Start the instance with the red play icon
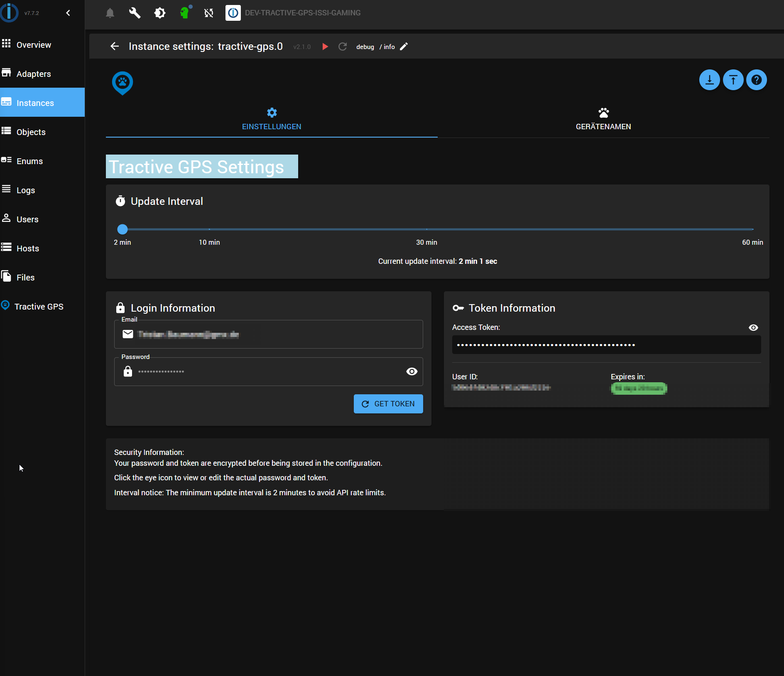The height and width of the screenshot is (676, 784). [325, 47]
